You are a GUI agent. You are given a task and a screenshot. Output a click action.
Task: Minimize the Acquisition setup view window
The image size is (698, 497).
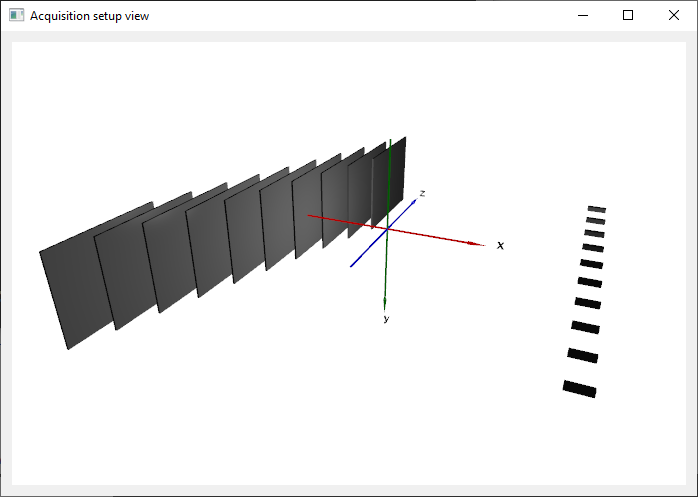[583, 15]
